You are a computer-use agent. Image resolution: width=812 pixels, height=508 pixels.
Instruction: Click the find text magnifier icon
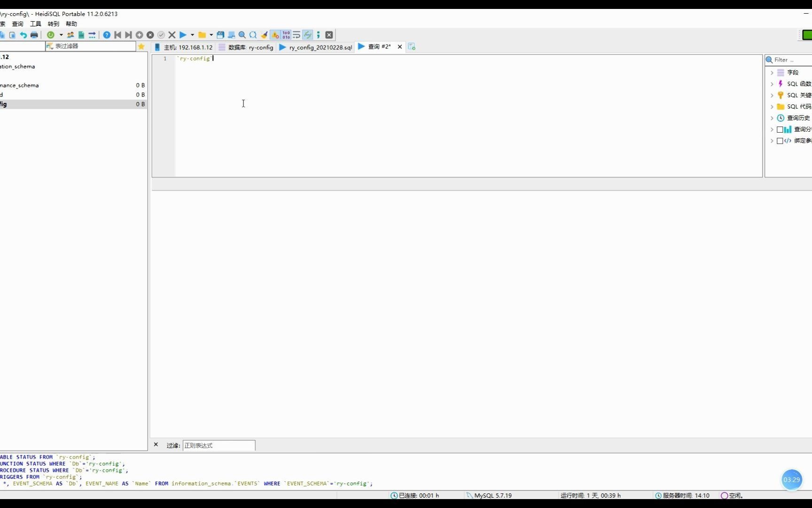pos(242,35)
